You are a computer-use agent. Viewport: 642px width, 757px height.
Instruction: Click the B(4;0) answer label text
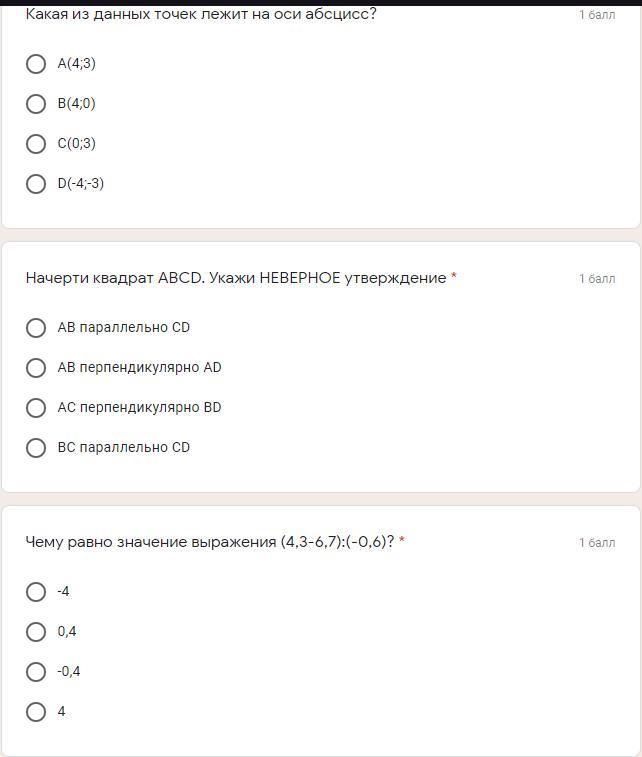77,104
